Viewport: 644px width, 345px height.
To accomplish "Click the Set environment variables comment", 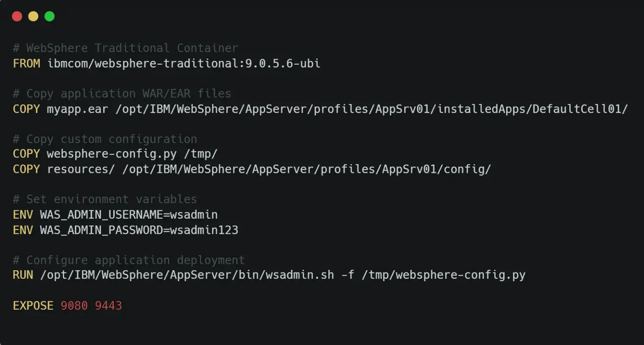I will (x=105, y=199).
